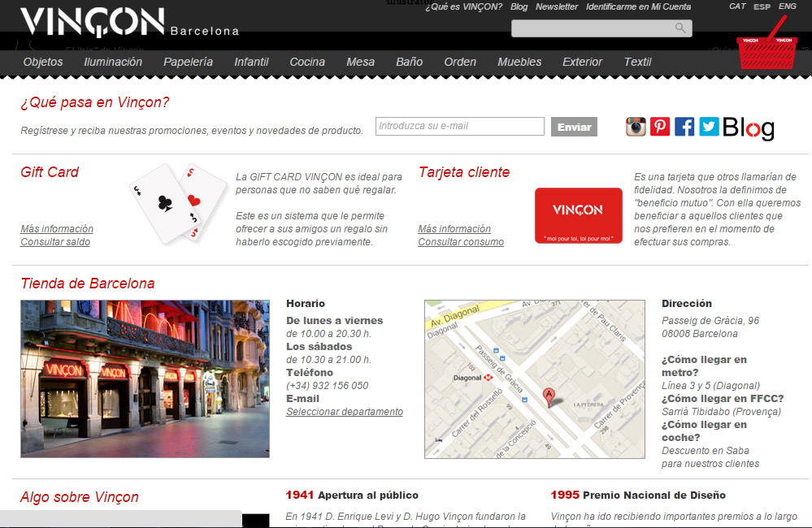This screenshot has width=812, height=528.
Task: Open the Facebook icon link
Action: [x=684, y=127]
